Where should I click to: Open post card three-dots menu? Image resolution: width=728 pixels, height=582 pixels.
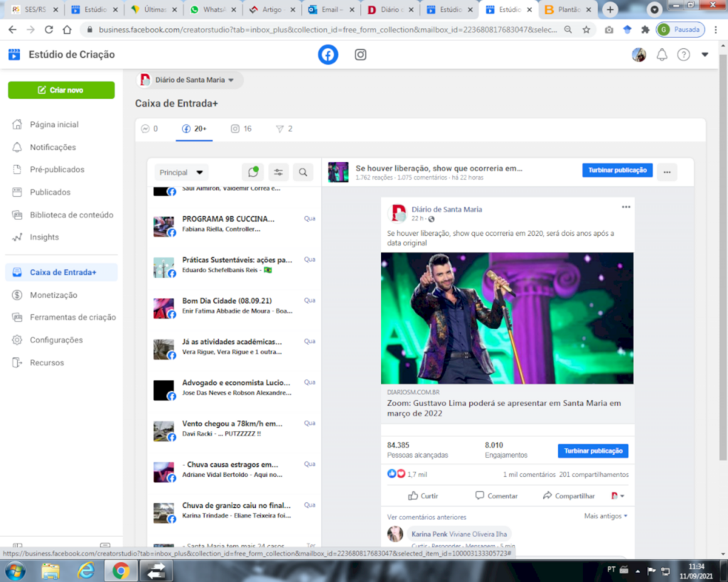(x=626, y=208)
